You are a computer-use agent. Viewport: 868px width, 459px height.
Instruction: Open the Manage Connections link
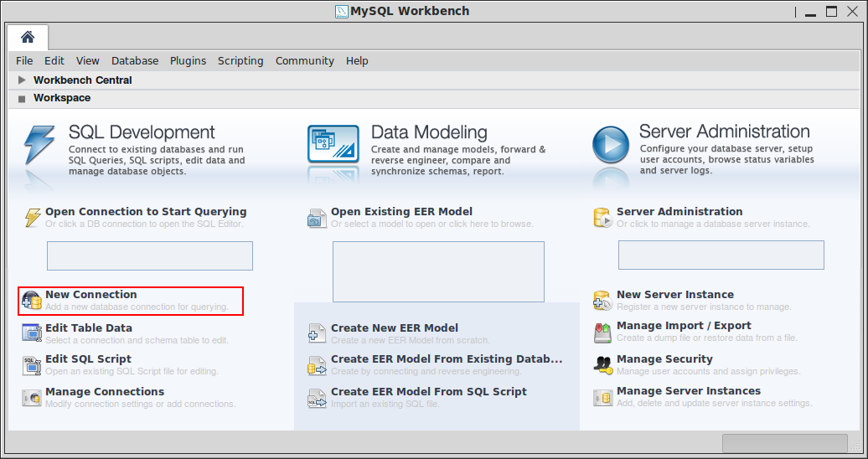(105, 391)
